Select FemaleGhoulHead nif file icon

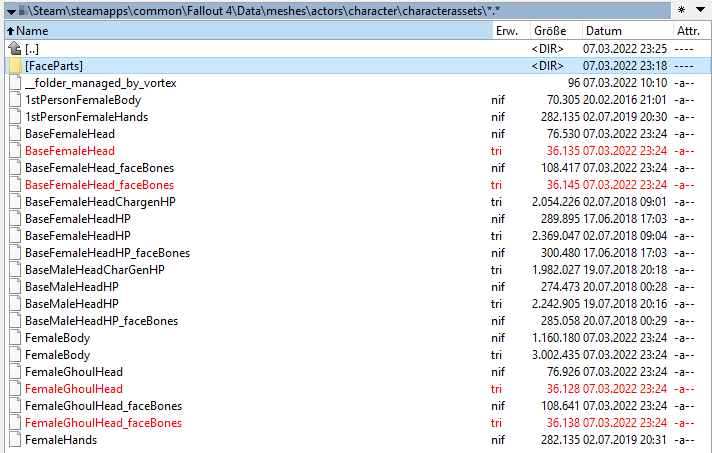15,372
